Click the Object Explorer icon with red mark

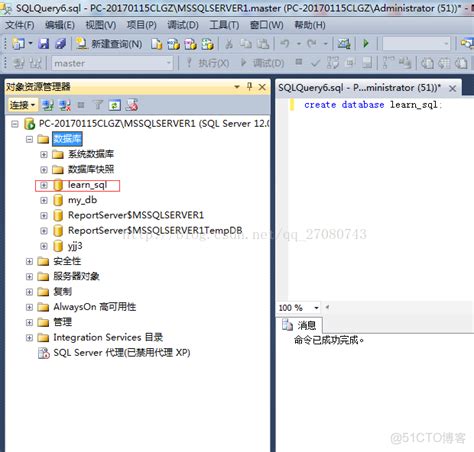pos(132,105)
